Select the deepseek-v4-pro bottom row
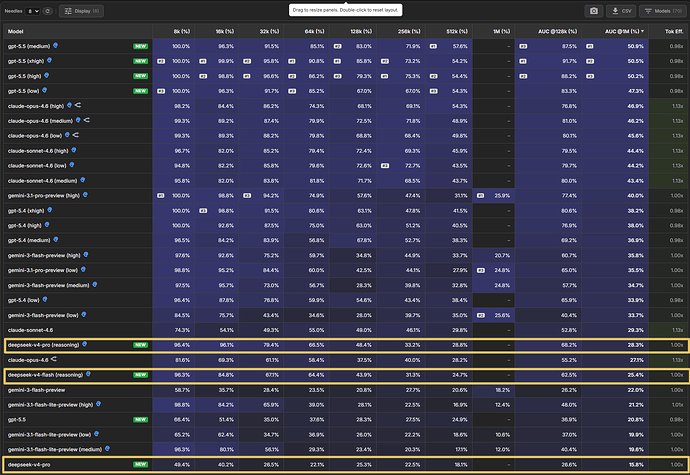This screenshot has width=690, height=475. pyautogui.click(x=345, y=464)
